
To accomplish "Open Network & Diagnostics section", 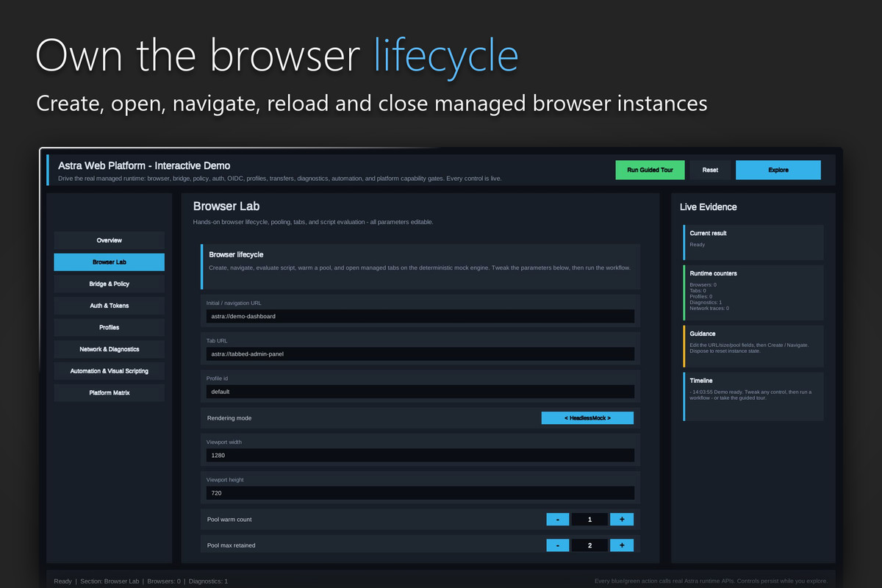I will coord(110,349).
